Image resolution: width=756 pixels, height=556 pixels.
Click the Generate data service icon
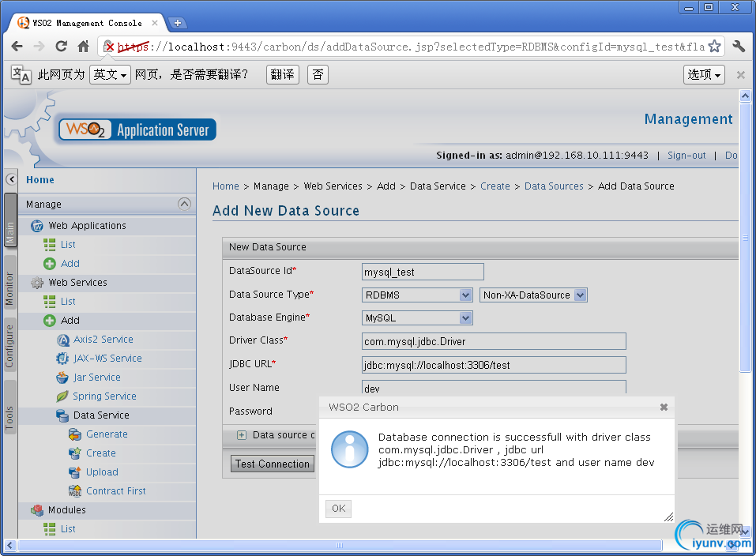pos(75,434)
